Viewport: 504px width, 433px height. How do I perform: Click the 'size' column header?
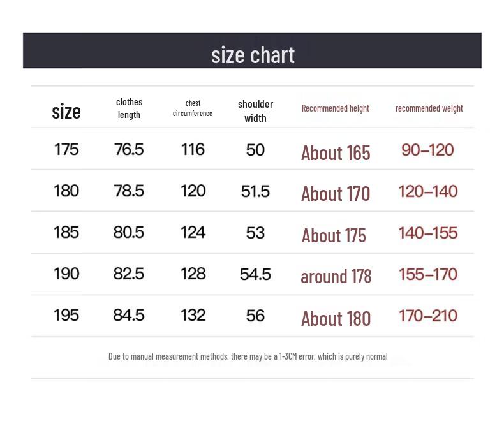coord(66,112)
